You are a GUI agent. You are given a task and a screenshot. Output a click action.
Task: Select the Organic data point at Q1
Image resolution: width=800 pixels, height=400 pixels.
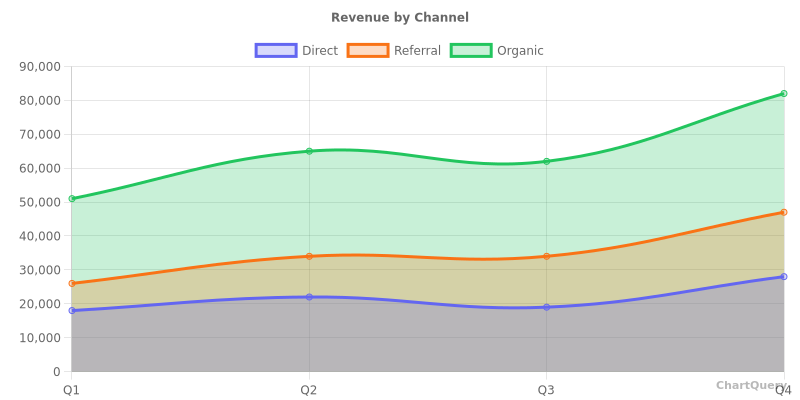[x=72, y=199]
